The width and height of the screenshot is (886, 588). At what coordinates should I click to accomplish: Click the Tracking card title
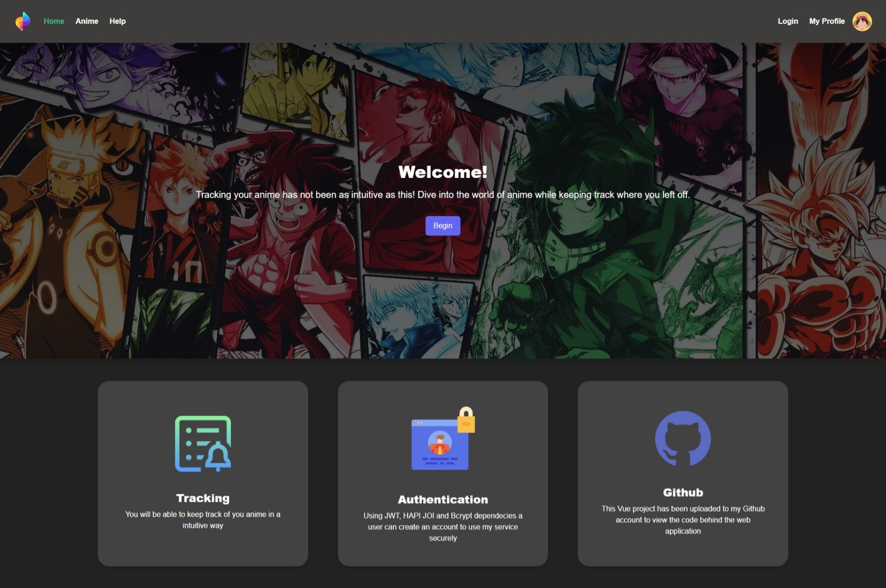click(203, 498)
